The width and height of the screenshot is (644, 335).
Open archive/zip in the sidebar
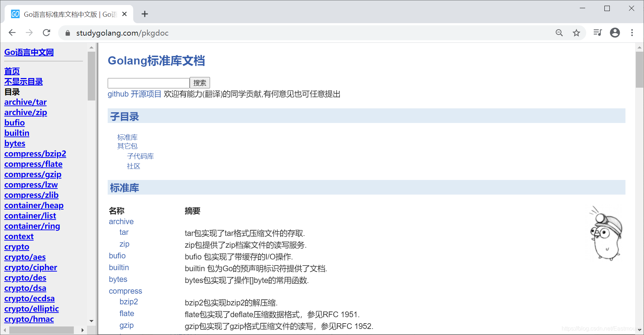pyautogui.click(x=26, y=113)
